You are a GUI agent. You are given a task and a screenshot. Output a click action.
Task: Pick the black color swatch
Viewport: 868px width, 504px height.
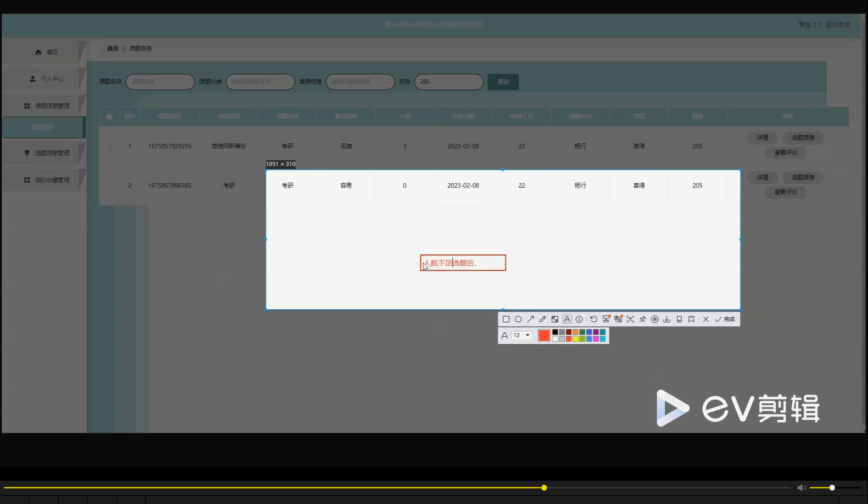click(555, 332)
